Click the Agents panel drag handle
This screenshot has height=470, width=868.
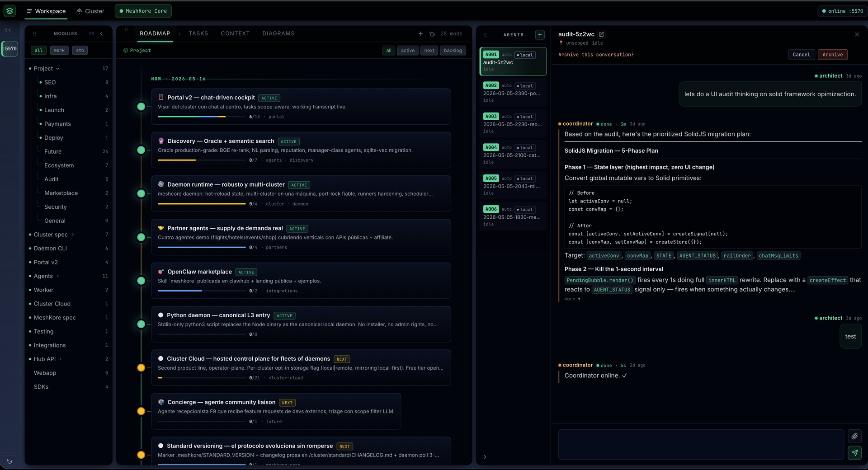[x=485, y=35]
